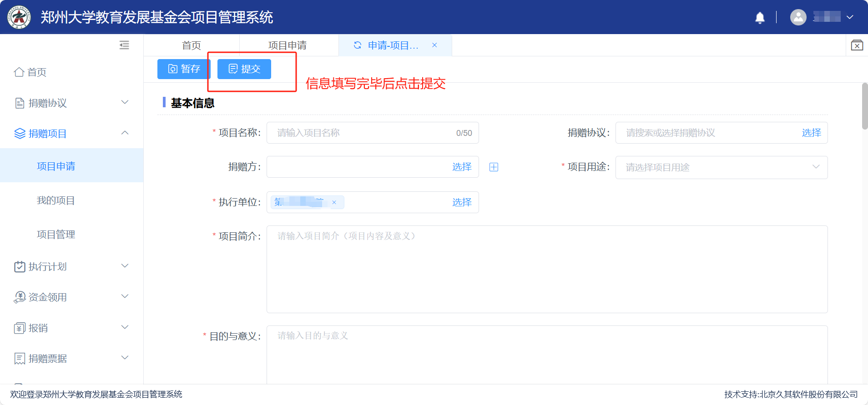Click the system title 郑州大学教育发展基金会项目管理系统
The width and height of the screenshot is (868, 405).
click(156, 17)
